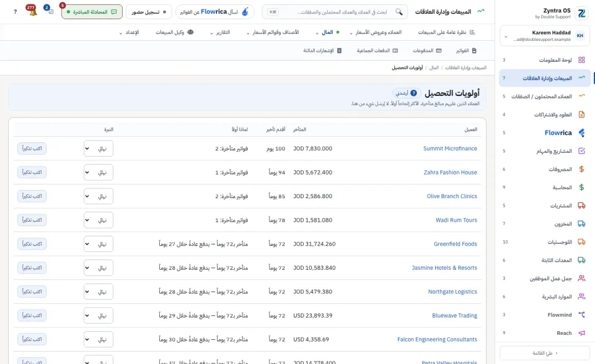Click المبيعات وإدارة العلاقات breadcrumb
Screen dimensions: 595x364
tap(465, 67)
